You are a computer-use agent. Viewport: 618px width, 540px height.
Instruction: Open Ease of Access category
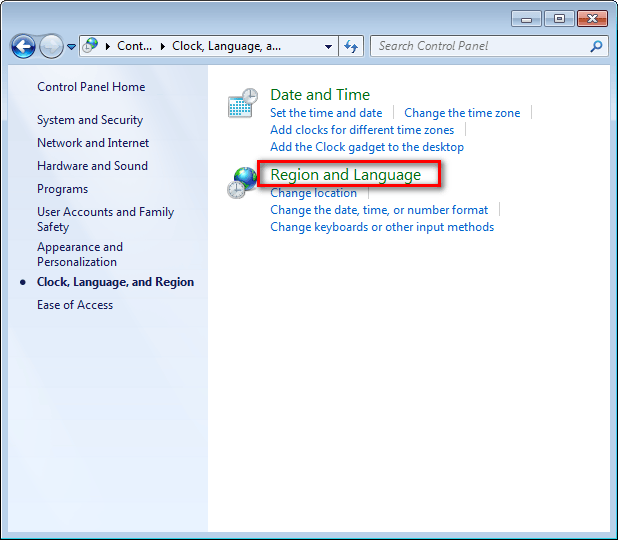75,305
